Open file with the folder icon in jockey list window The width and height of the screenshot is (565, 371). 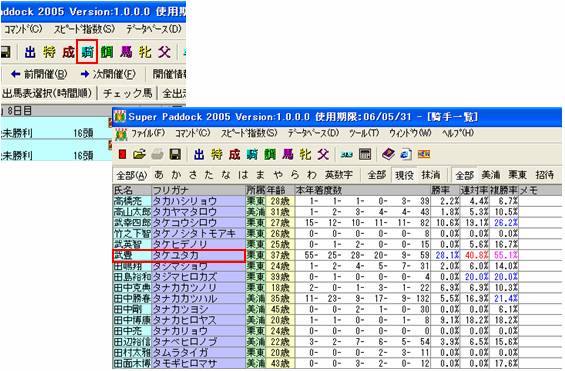[139, 155]
